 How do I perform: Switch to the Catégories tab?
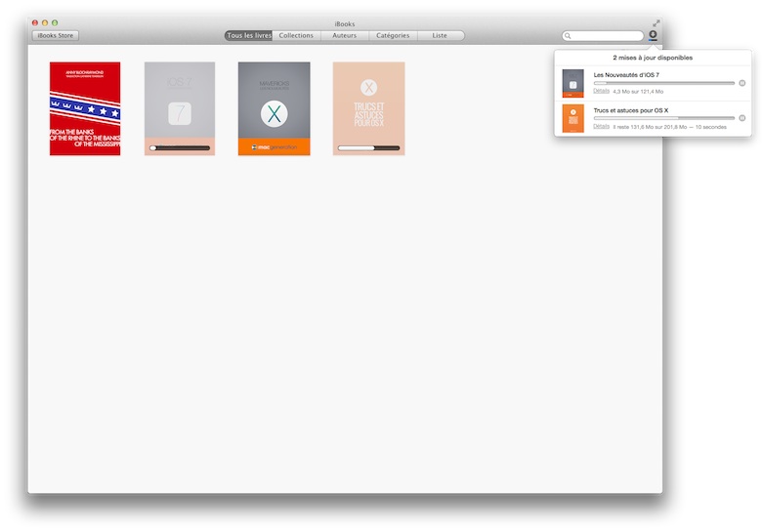[x=393, y=35]
